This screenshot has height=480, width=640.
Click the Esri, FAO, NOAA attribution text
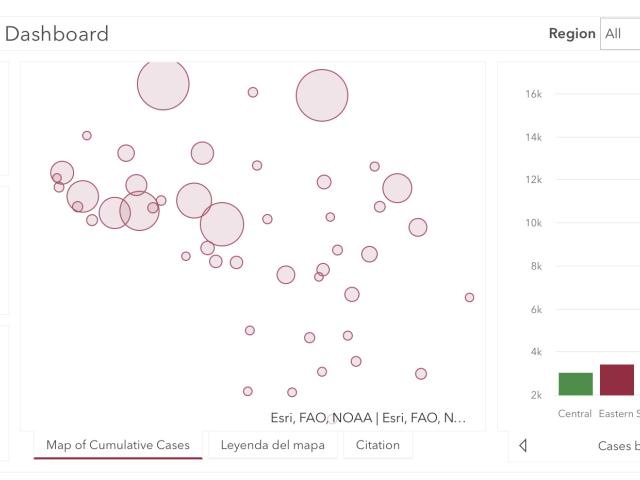(368, 418)
